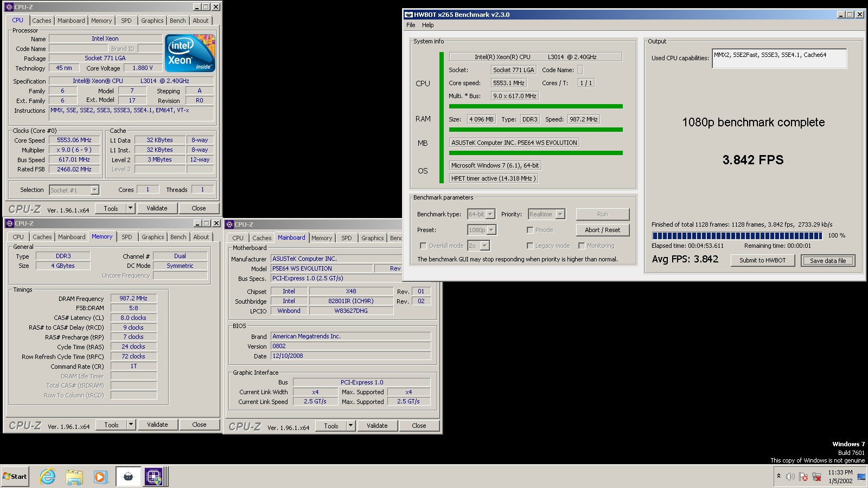The width and height of the screenshot is (868, 488).
Task: Click the HPET timer active field
Action: [x=494, y=178]
